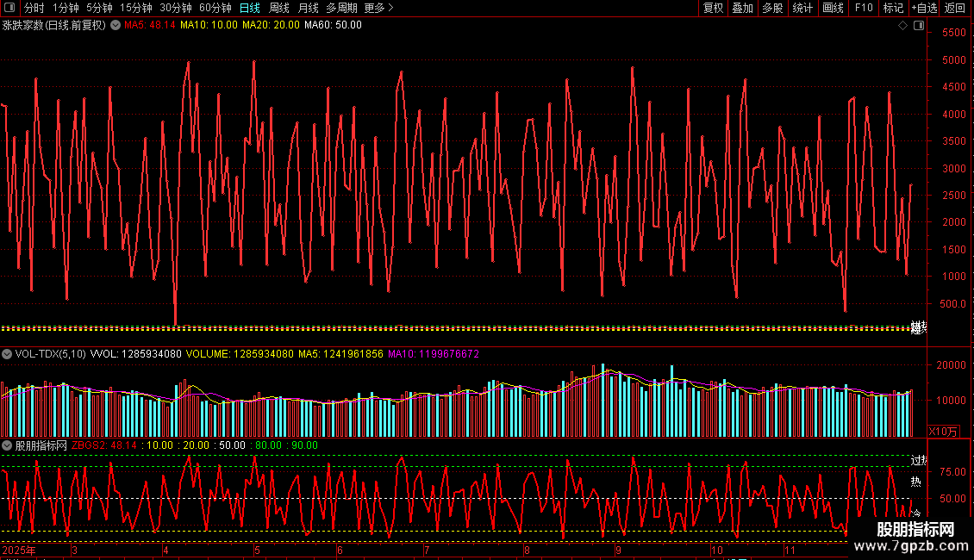Open the 画线 drawing tools

(x=833, y=8)
